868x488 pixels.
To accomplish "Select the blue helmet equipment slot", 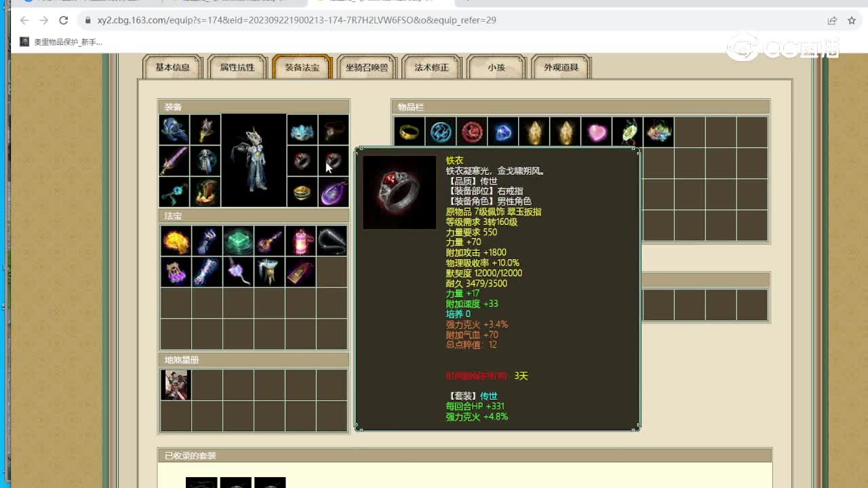I will click(174, 129).
